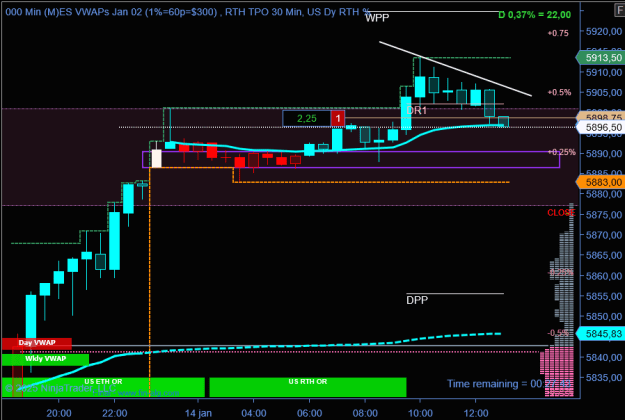
Task: Click the DPP pivot label
Action: click(x=417, y=300)
